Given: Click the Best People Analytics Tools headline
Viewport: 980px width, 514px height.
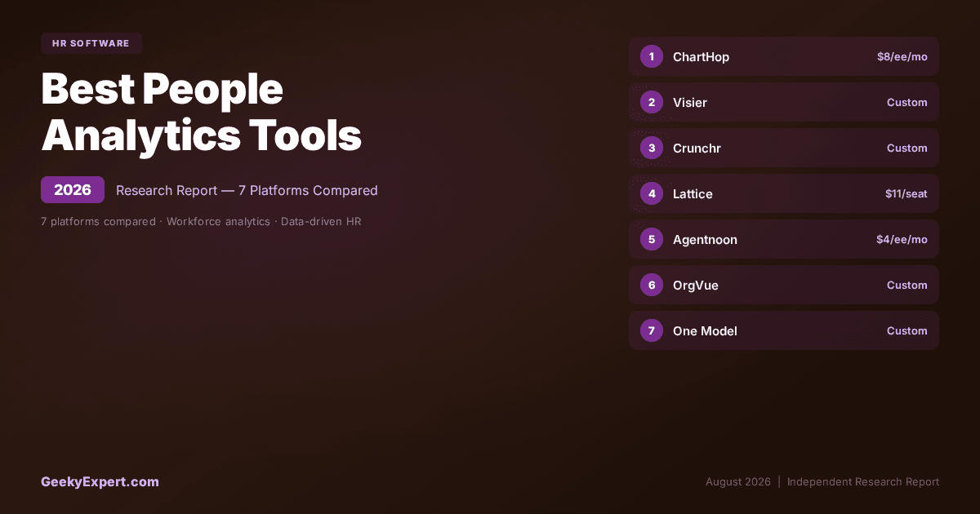Looking at the screenshot, I should pyautogui.click(x=202, y=112).
